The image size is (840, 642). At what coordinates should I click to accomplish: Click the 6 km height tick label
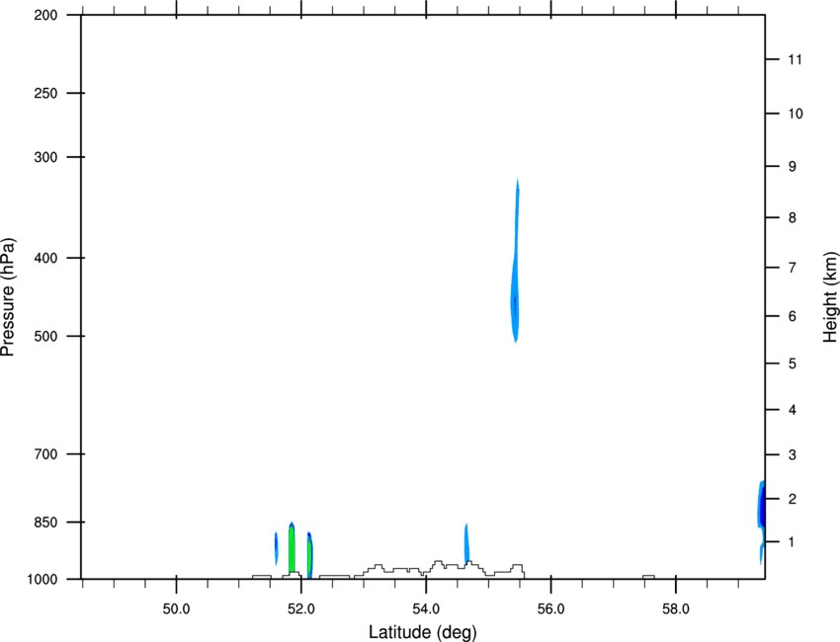(x=793, y=316)
